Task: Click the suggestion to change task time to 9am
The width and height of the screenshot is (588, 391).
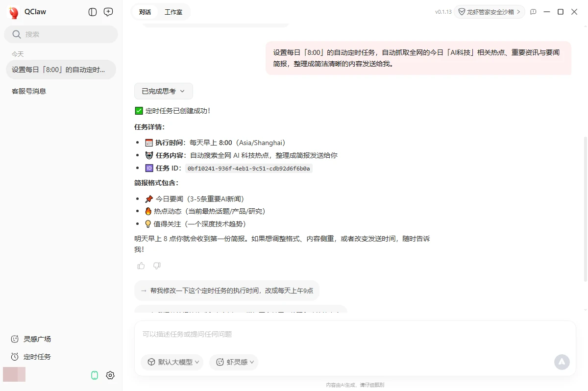Action: click(227, 291)
